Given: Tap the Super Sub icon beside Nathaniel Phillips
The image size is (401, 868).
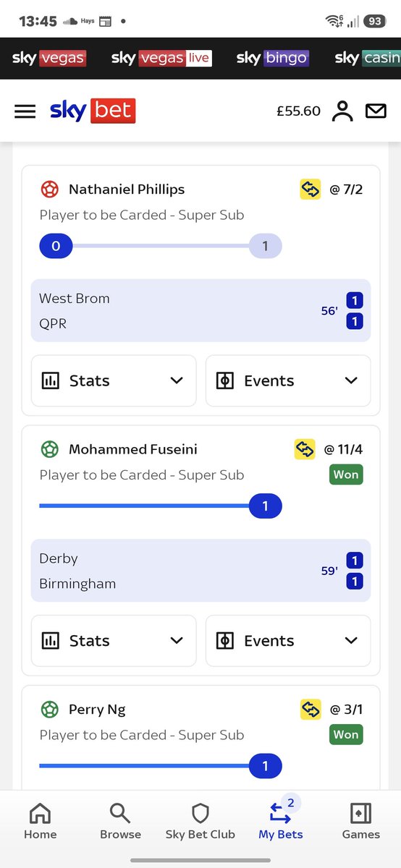Looking at the screenshot, I should point(310,190).
